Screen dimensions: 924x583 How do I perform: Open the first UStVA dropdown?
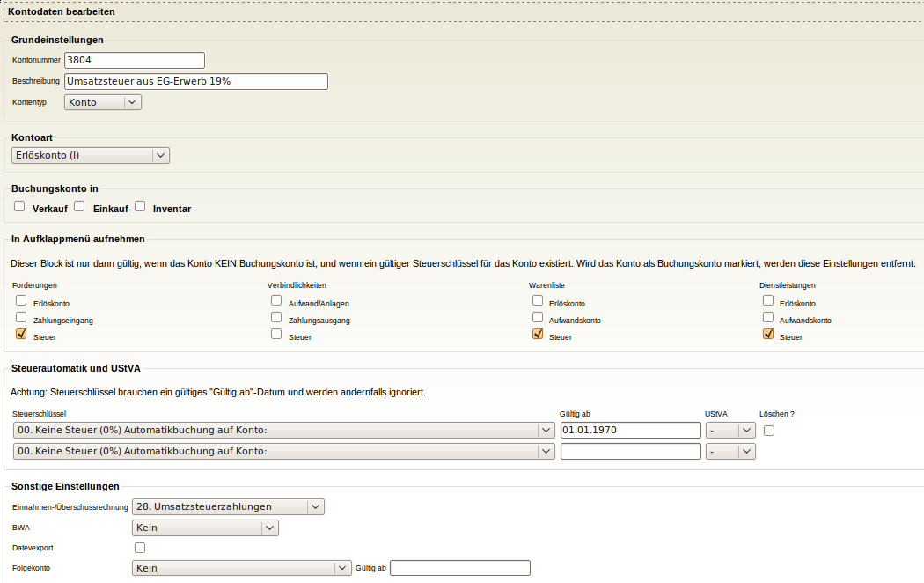point(731,430)
